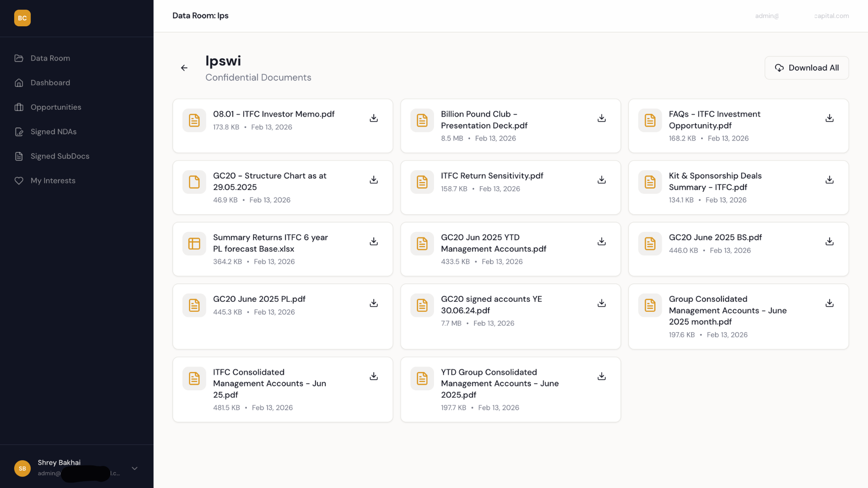Go to Dashboard page
Viewport: 868px width, 488px height.
pyautogui.click(x=50, y=83)
